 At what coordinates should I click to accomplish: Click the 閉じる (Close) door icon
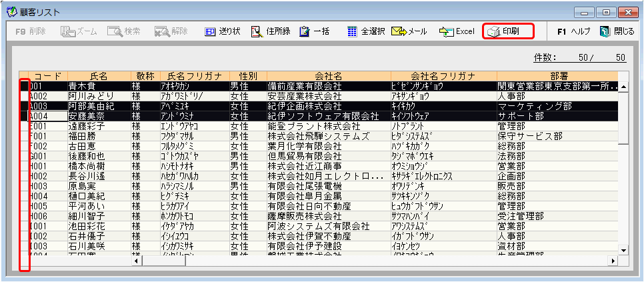(605, 31)
